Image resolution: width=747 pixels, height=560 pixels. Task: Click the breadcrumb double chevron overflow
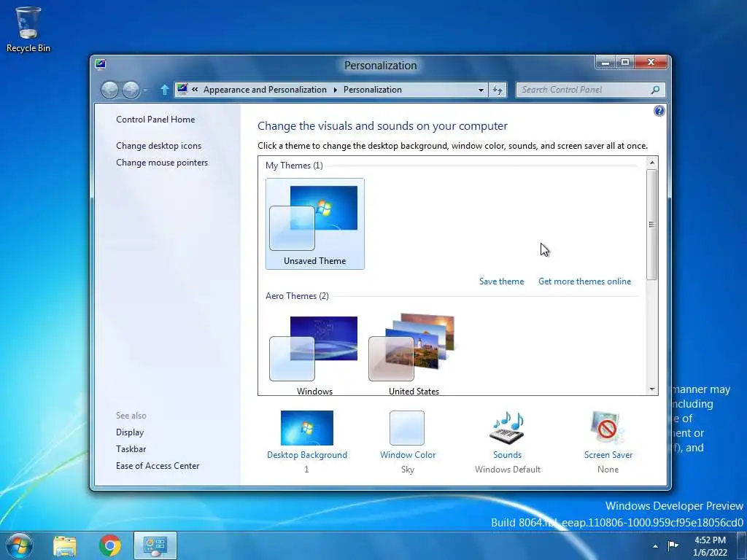pos(195,89)
